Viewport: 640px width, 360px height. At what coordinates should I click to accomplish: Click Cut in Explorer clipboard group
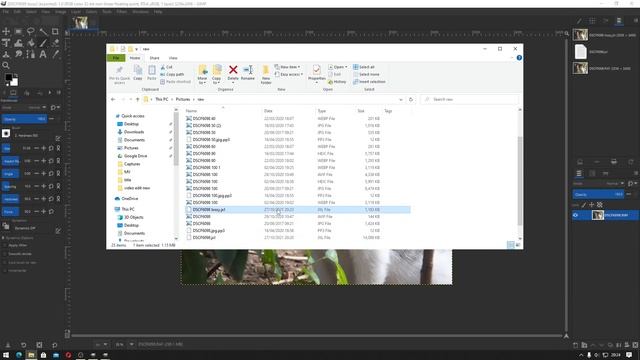167,67
